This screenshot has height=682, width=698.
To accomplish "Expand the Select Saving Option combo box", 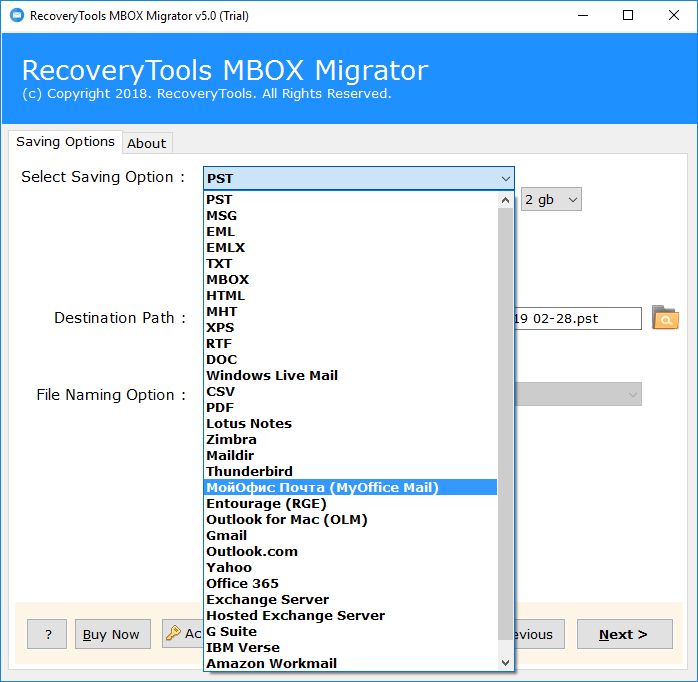I will (x=359, y=178).
